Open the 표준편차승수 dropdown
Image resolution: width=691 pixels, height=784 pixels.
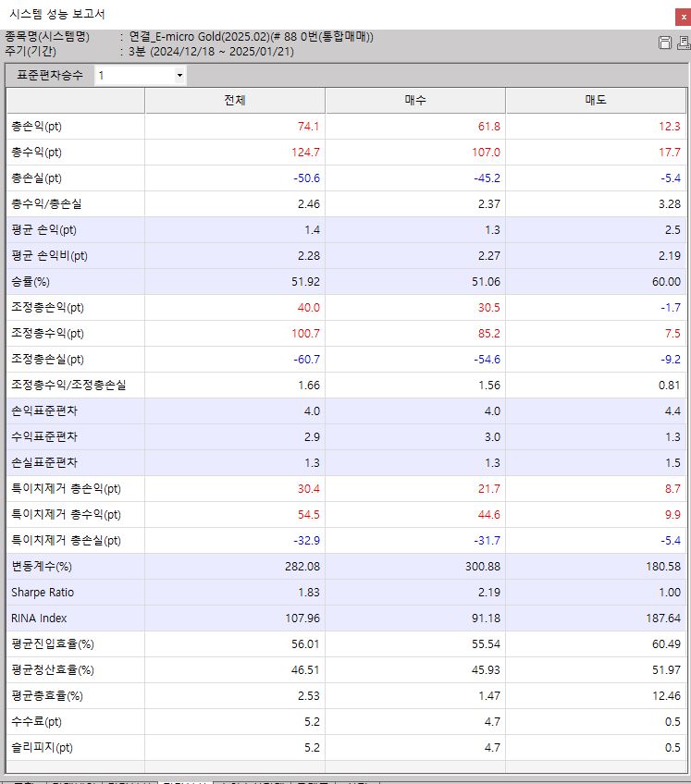point(179,76)
